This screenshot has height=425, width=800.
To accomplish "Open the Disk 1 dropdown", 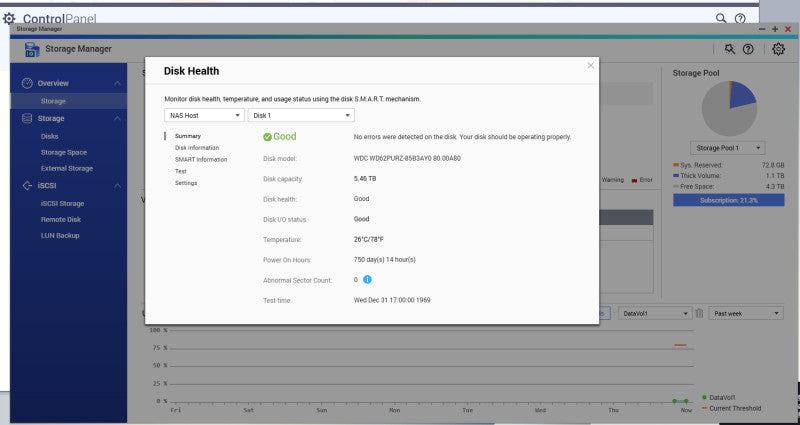I will (301, 115).
